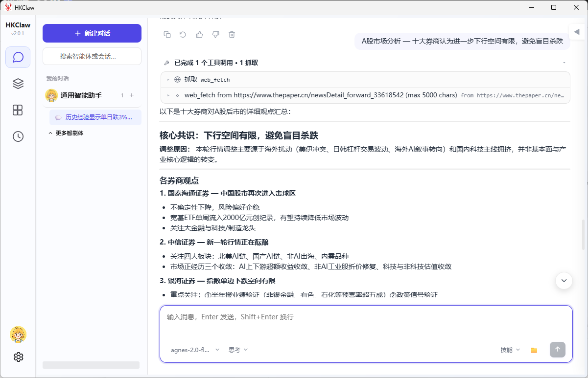Click bullet 关注大金融与科技/制造龙头
Viewport: 588px width, 378px height.
[213, 228]
